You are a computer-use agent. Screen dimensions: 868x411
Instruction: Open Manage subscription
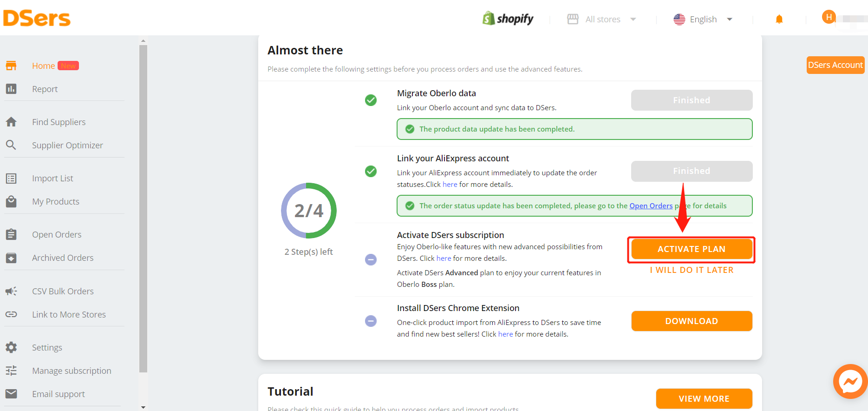click(72, 371)
